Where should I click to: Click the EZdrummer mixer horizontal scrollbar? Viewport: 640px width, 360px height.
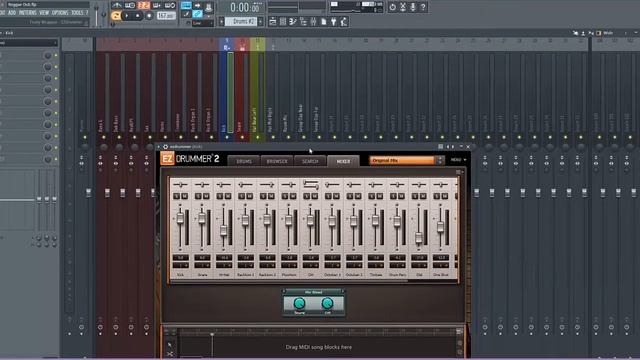289,280
